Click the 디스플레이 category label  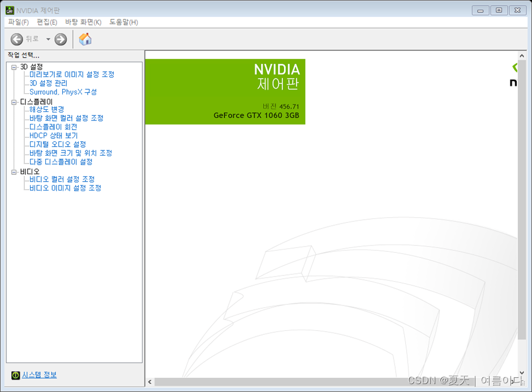[x=36, y=102]
